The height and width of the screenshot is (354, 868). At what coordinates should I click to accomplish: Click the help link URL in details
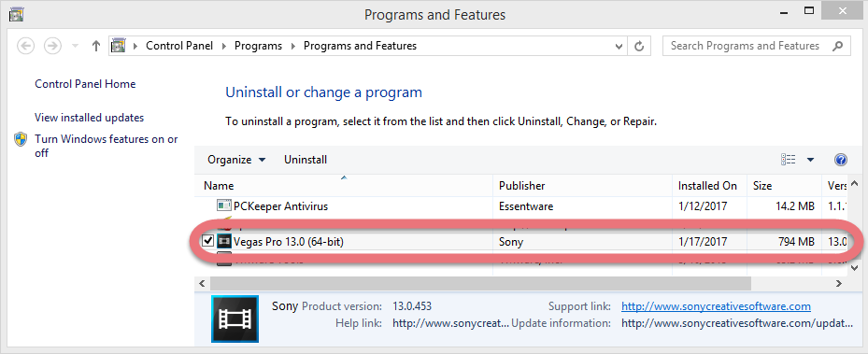coord(450,323)
